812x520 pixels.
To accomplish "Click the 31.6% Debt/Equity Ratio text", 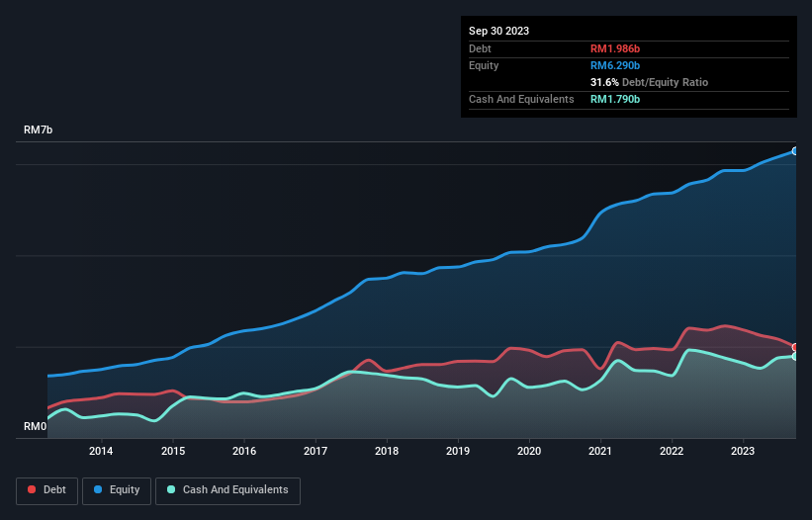I will 649,82.
